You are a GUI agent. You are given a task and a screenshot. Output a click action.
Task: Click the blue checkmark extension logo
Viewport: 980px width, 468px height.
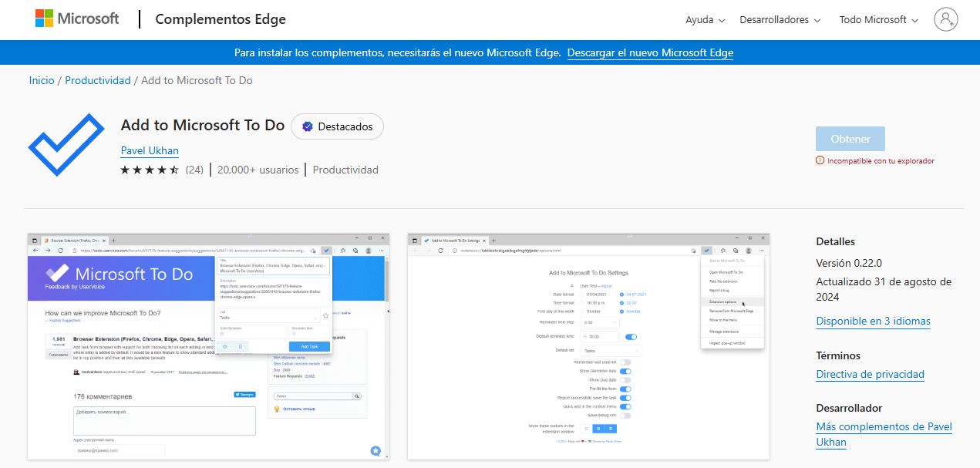coord(66,146)
